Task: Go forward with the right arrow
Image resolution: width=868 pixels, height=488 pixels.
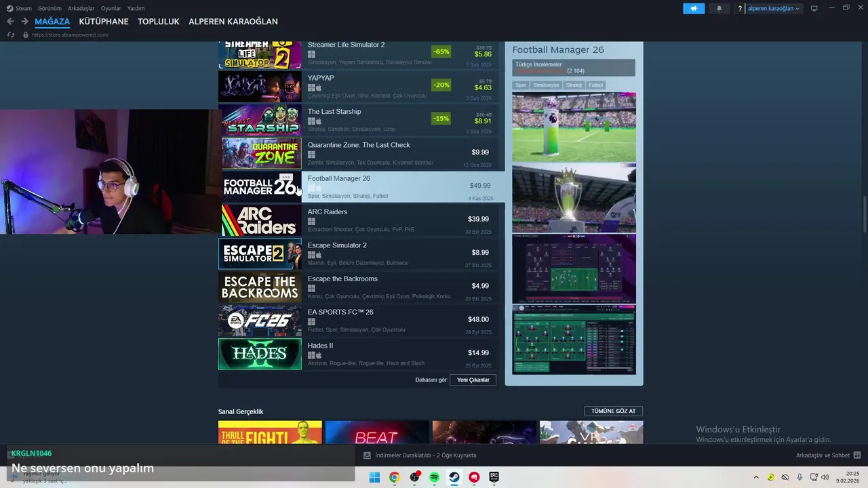Action: point(24,22)
